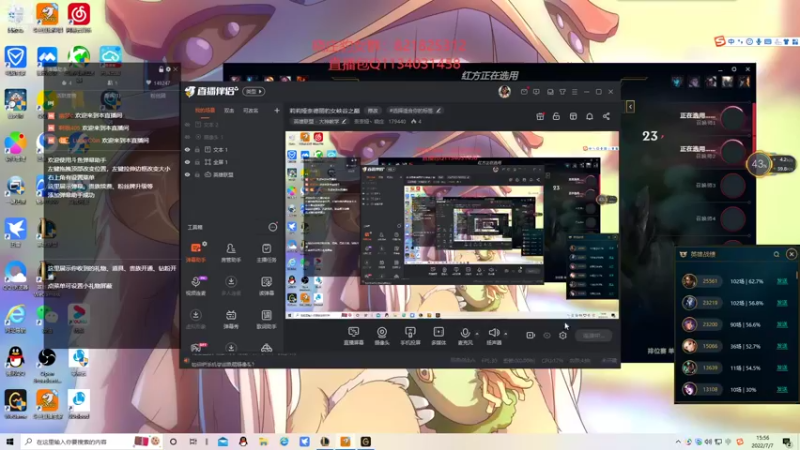Click 发送 for the 25561 hero row
The image size is (800, 450).
pos(782,281)
